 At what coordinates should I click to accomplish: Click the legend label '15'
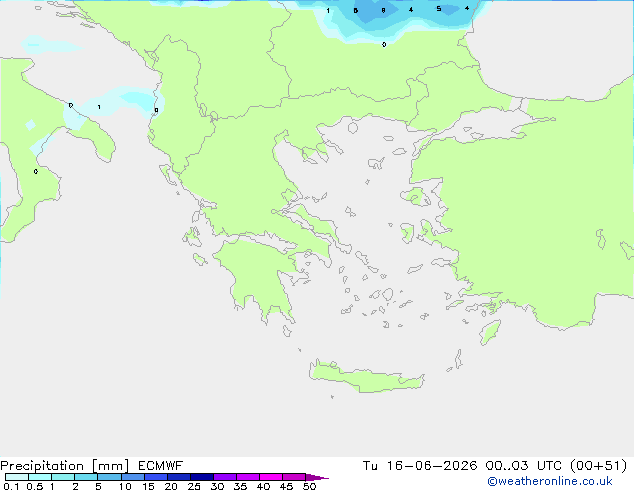tap(148, 486)
